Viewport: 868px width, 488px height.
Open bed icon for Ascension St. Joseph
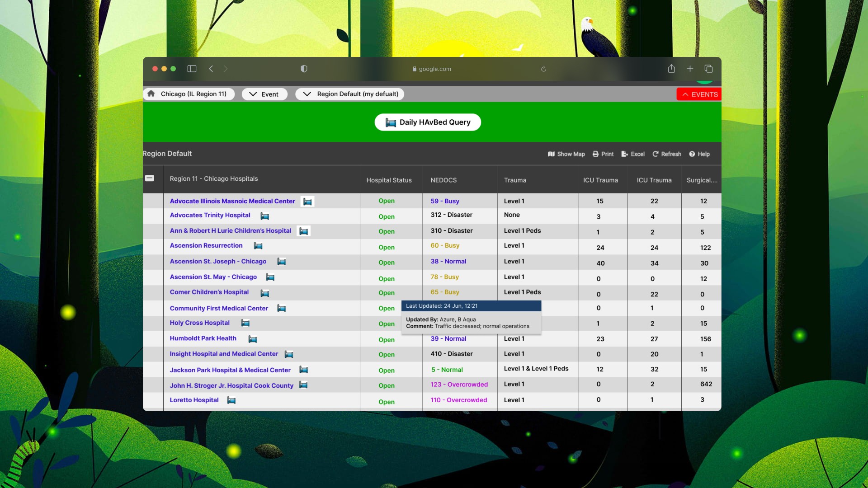281,262
